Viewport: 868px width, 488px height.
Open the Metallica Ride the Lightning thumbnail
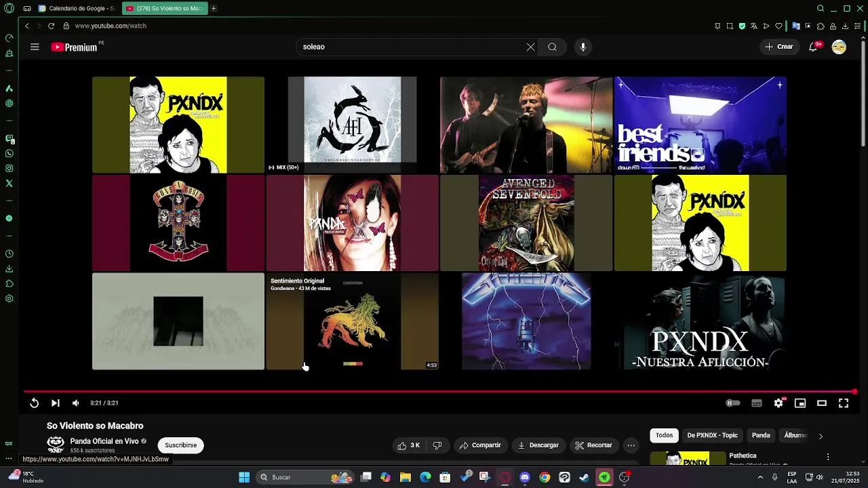coord(526,321)
